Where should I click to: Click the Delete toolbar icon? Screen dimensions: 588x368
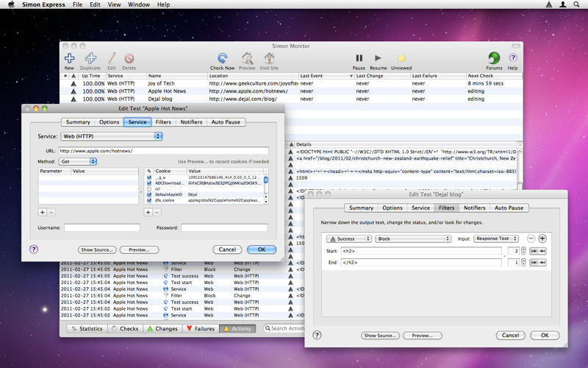(129, 59)
